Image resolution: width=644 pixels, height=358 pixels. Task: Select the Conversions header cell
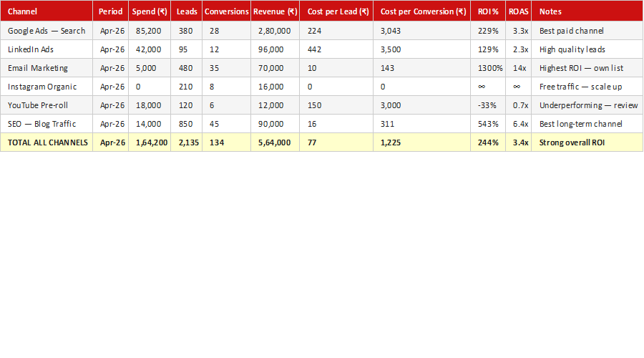click(x=226, y=11)
